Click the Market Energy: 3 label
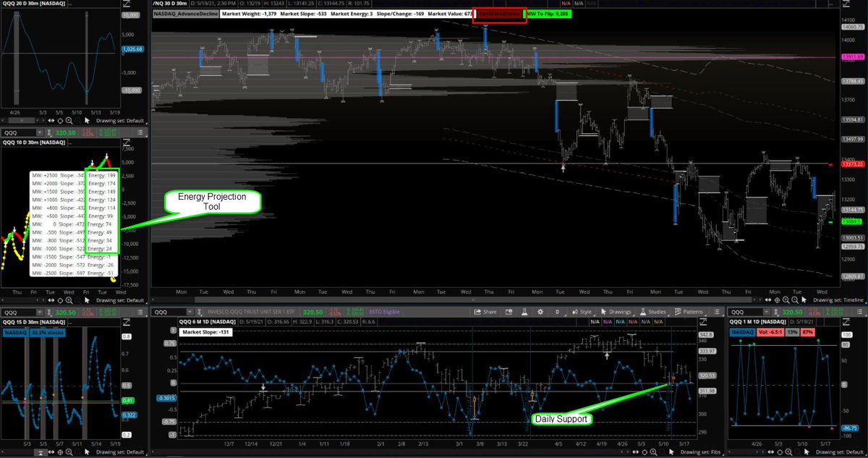 click(x=353, y=14)
